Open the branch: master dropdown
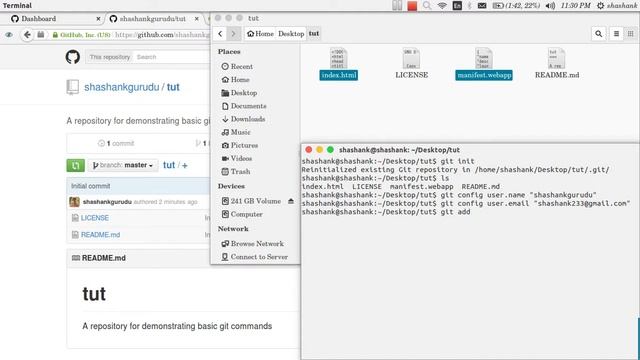The height and width of the screenshot is (360, 640). [x=122, y=165]
